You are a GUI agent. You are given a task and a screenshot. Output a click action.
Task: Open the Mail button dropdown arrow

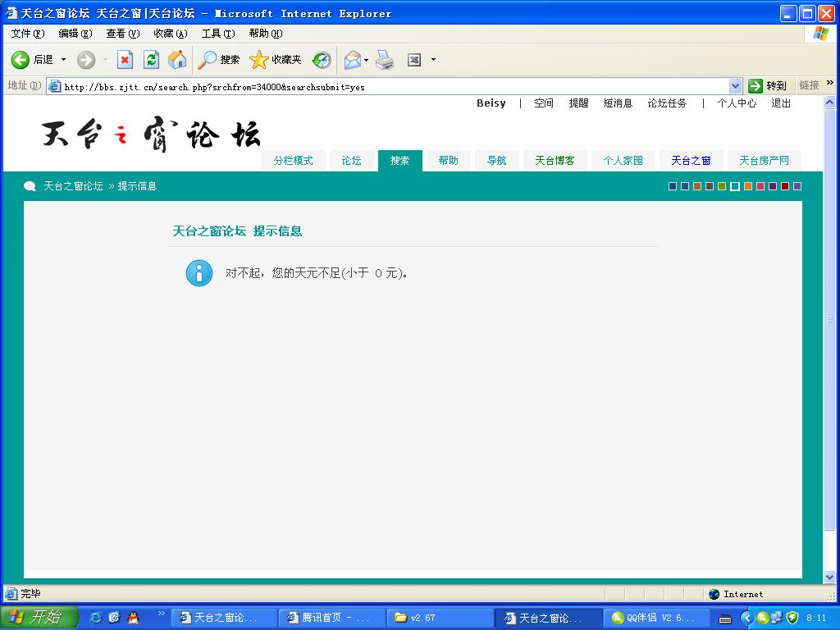coord(367,60)
